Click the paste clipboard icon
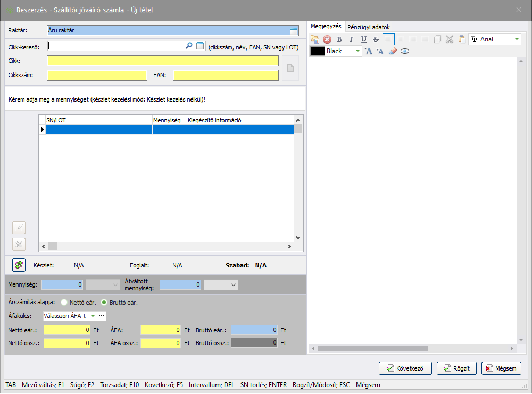Screen dimensions: 532x394 [461, 39]
